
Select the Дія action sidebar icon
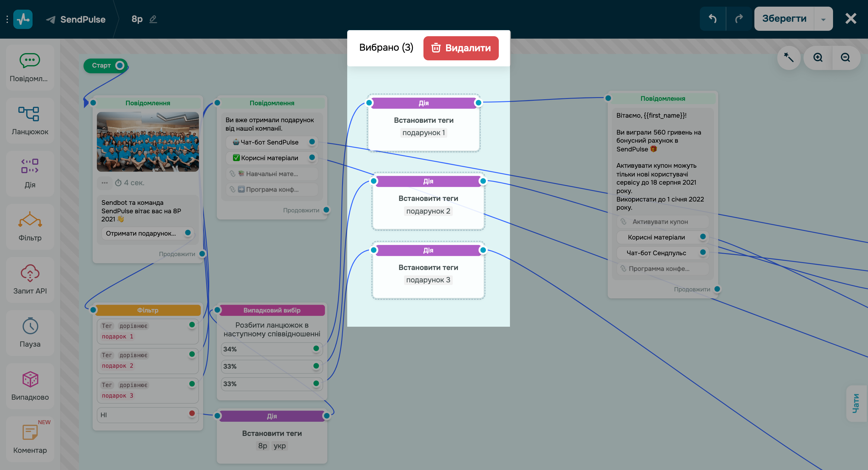point(30,166)
